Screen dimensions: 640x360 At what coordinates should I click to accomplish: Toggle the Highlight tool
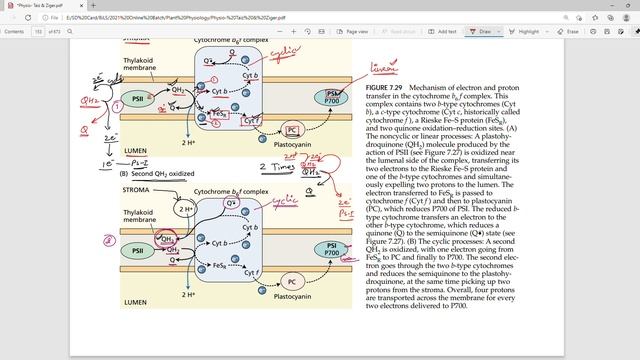coord(524,31)
